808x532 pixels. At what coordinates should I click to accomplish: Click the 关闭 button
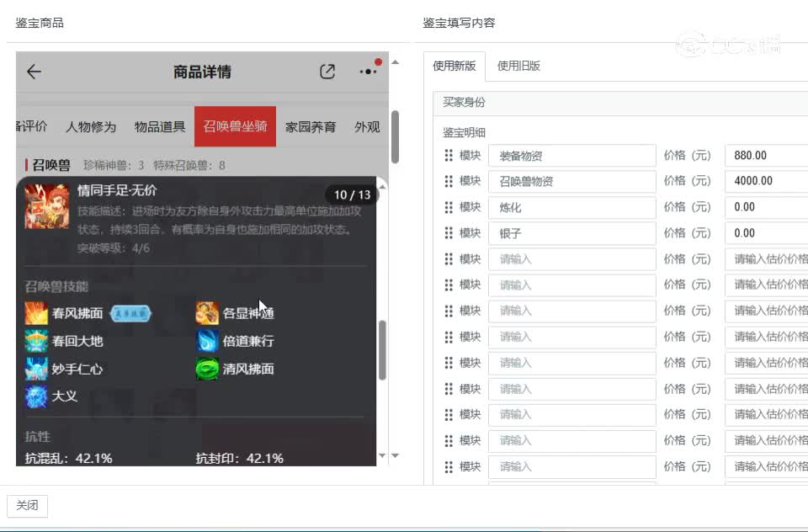tap(28, 505)
